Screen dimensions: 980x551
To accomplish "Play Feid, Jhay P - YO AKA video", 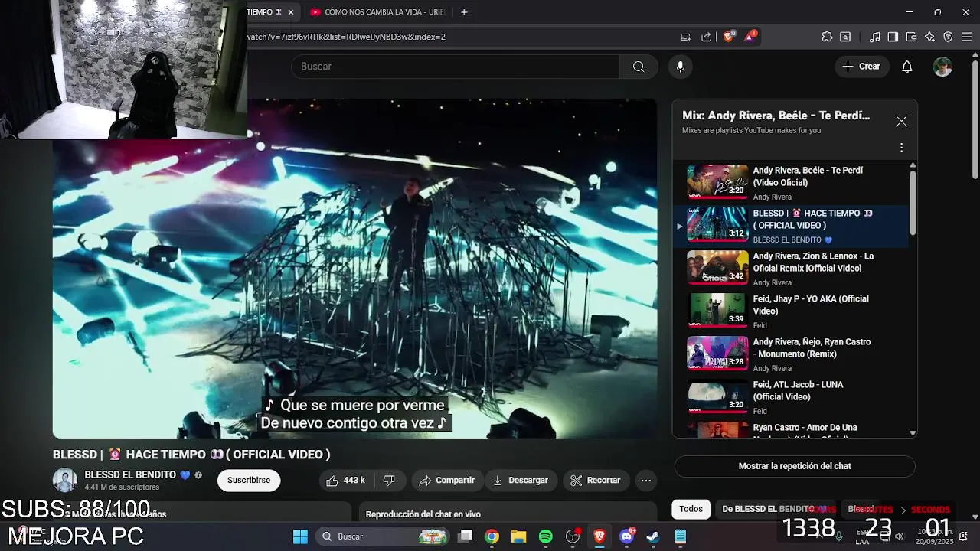I will coord(793,311).
